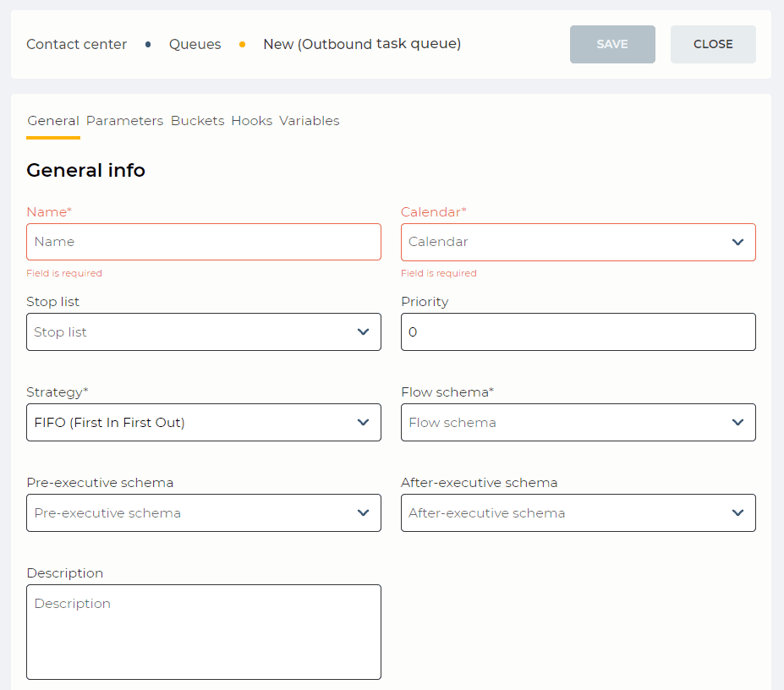
Task: Select the General tab
Action: pos(53,121)
